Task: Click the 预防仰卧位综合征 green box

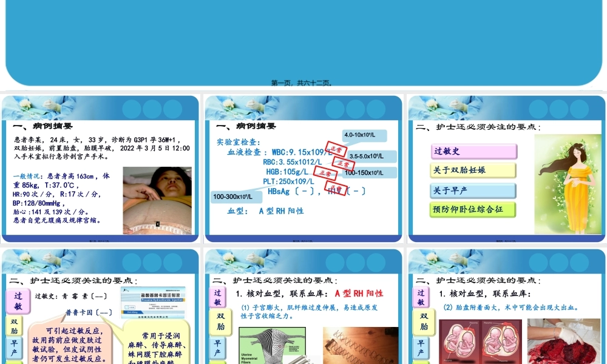Action: tap(473, 210)
